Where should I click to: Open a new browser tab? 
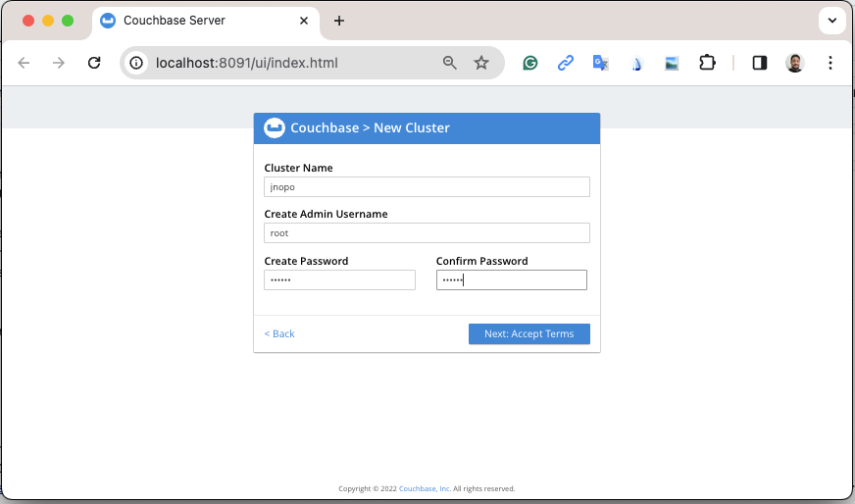pyautogui.click(x=339, y=21)
